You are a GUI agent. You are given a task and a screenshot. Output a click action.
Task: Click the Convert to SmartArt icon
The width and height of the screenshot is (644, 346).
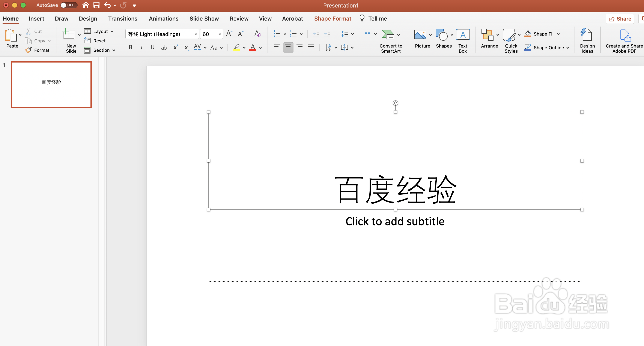pyautogui.click(x=388, y=35)
